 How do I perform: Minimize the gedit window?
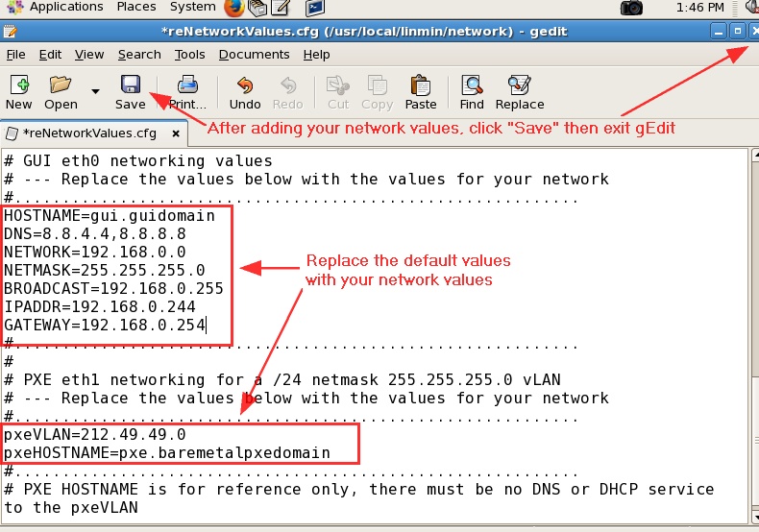pyautogui.click(x=719, y=32)
